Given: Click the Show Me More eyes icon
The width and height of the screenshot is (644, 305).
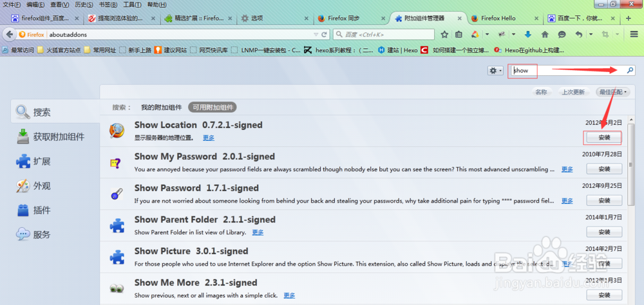Looking at the screenshot, I should click(116, 288).
